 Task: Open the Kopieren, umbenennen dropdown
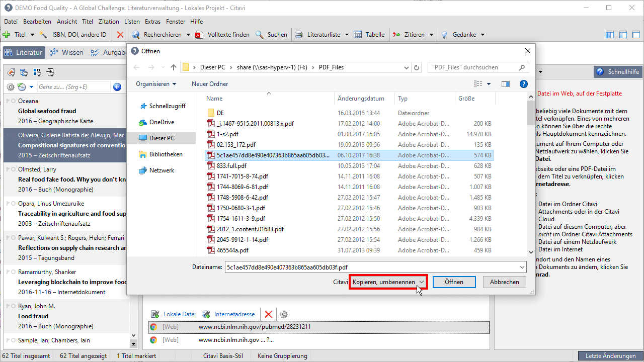pyautogui.click(x=388, y=282)
